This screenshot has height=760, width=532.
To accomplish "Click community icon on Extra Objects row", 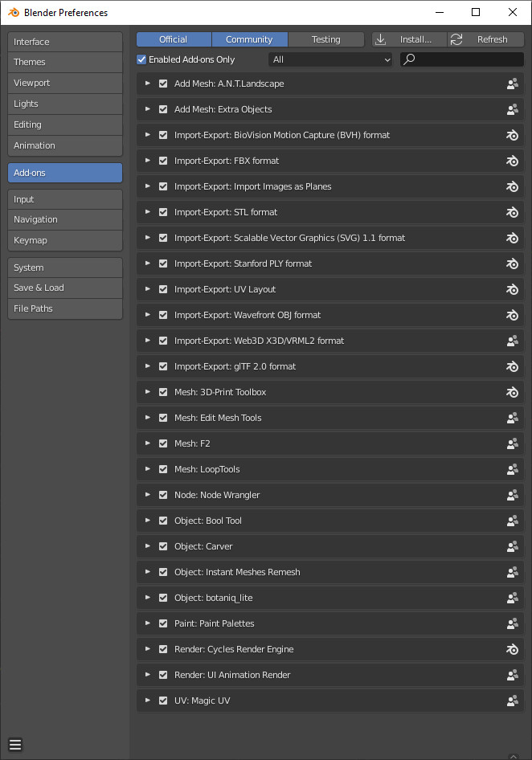I will (512, 109).
